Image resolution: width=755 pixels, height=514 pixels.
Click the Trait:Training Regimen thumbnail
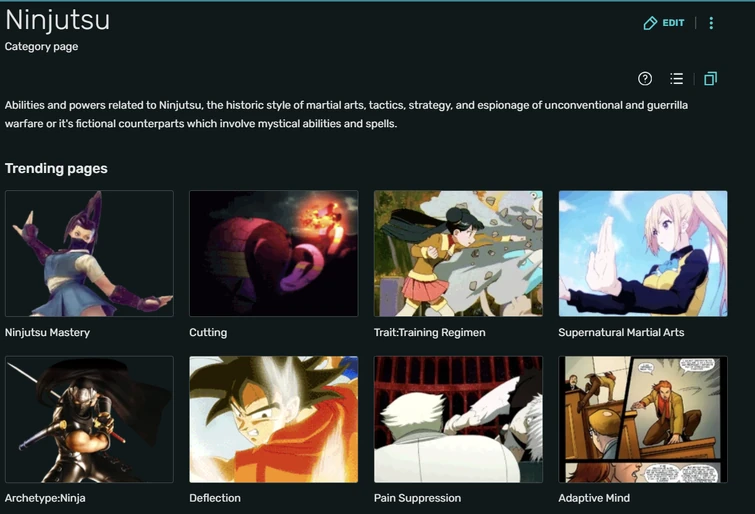point(458,253)
